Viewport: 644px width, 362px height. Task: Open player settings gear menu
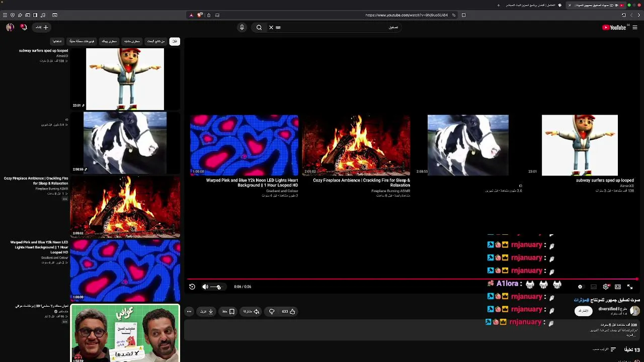coord(606,287)
